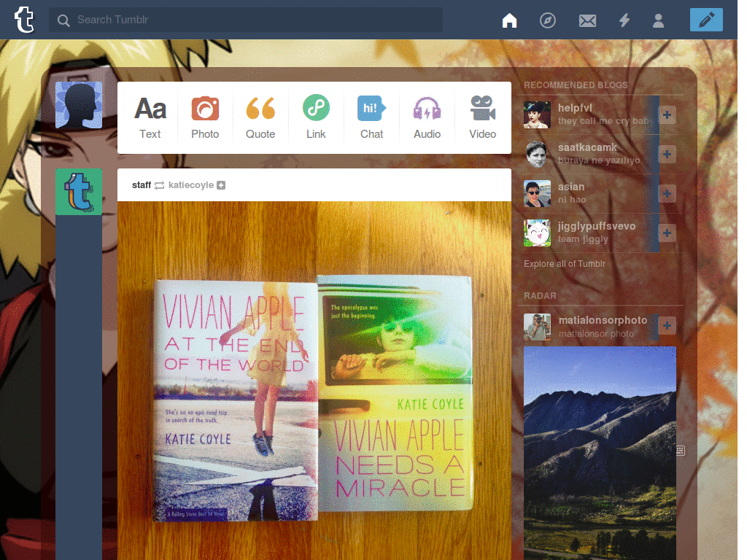Open the saatkacamk recommended blog
Screen dimensions: 747x560
(x=587, y=147)
